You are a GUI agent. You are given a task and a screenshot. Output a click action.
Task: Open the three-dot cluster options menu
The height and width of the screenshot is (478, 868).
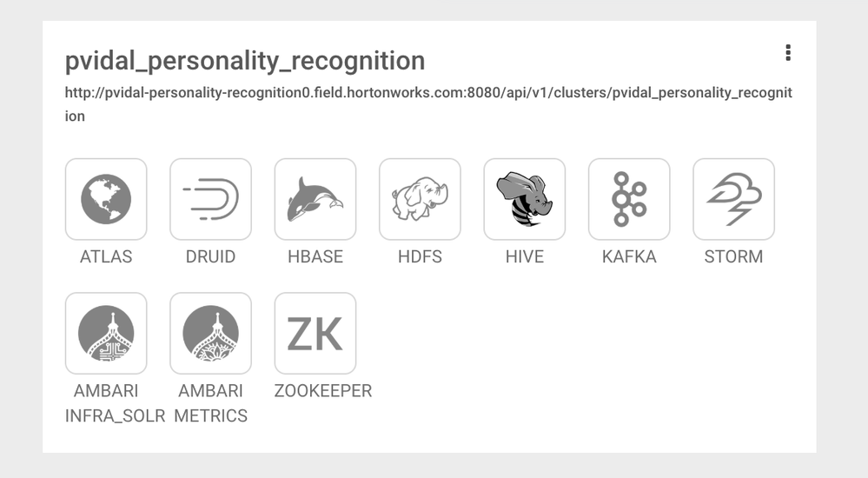pyautogui.click(x=788, y=53)
